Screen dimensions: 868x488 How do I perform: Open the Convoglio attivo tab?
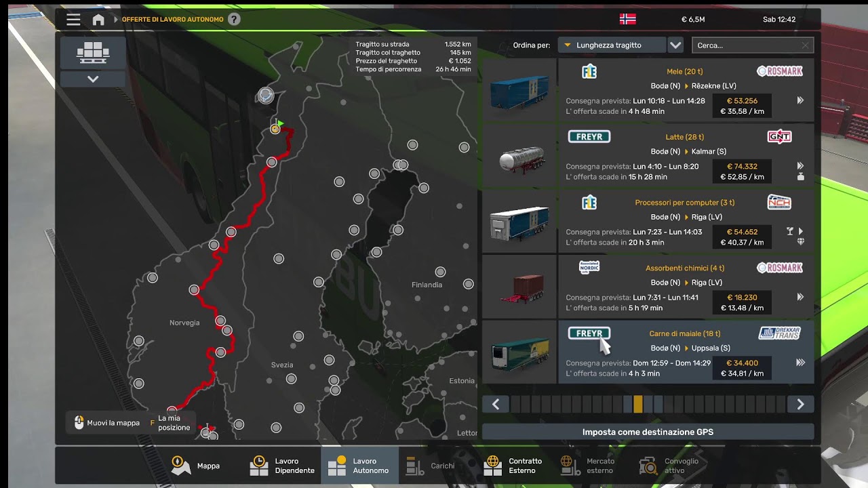point(670,466)
